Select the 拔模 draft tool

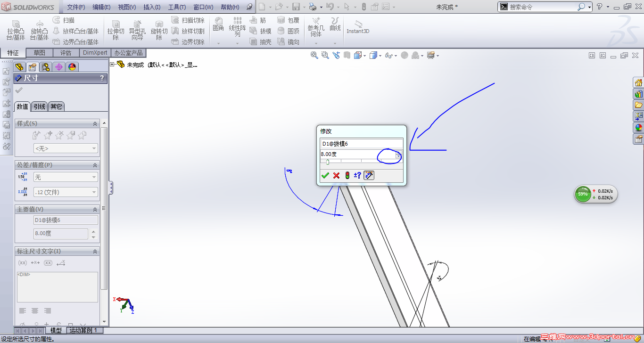click(261, 31)
